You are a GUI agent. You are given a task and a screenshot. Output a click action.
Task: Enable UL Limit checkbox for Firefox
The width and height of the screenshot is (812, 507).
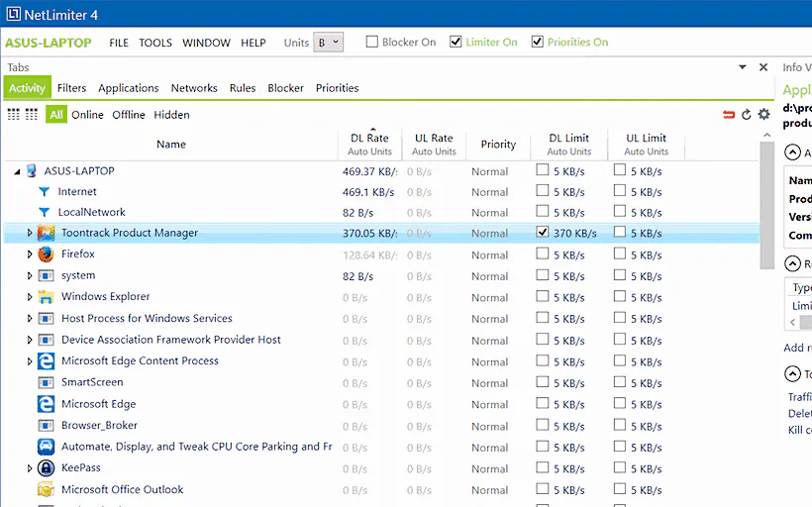(619, 253)
